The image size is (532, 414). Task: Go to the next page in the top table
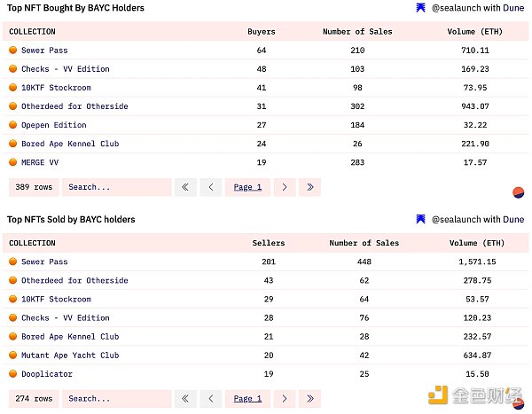coord(284,187)
